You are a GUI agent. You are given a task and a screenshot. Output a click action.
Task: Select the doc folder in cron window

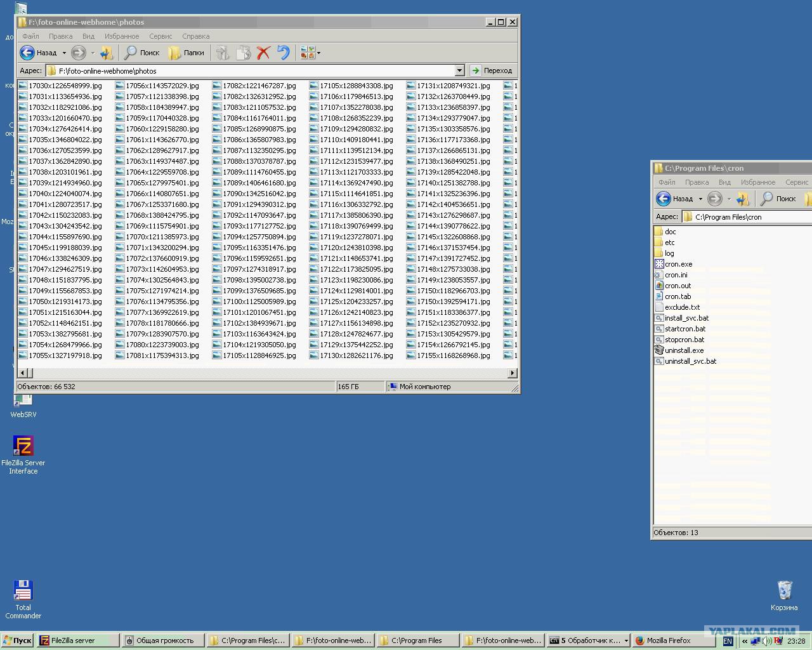point(665,232)
